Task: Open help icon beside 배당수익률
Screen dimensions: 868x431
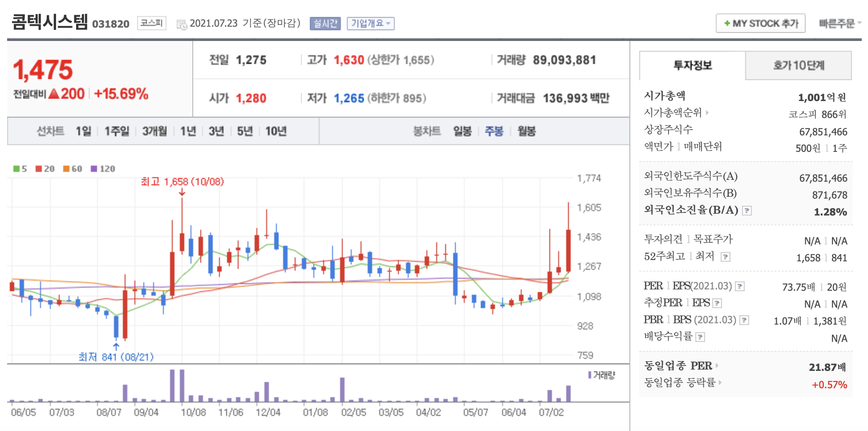Action: click(700, 337)
